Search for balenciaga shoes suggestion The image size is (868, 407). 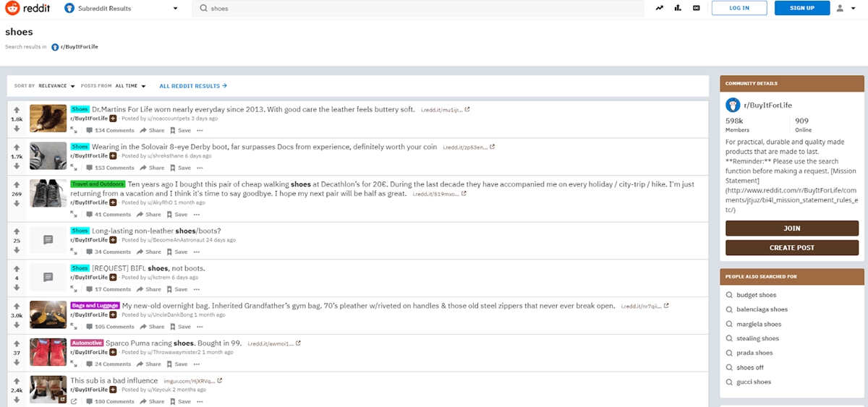(762, 309)
